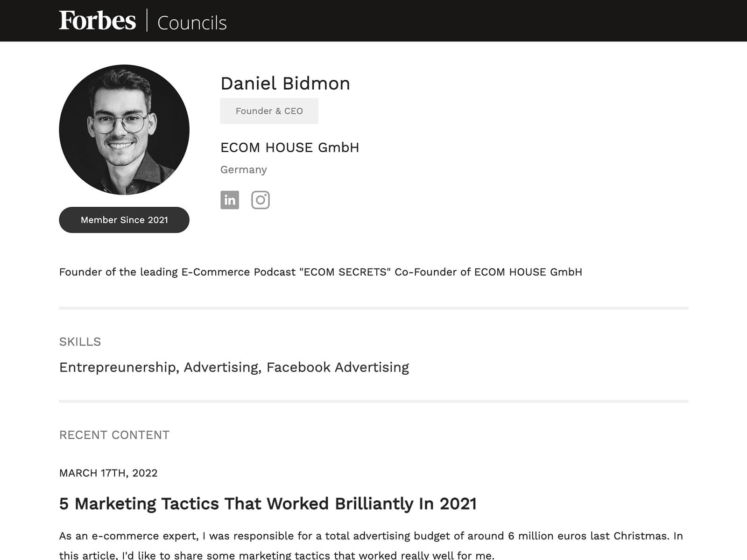
Task: Click Daniel Bidmon's profile photo
Action: coord(124,130)
